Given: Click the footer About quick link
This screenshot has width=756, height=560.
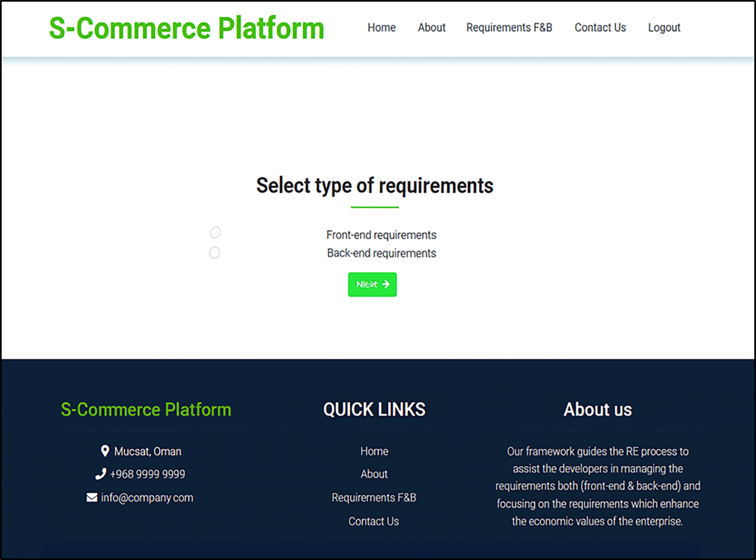Looking at the screenshot, I should pos(374,474).
